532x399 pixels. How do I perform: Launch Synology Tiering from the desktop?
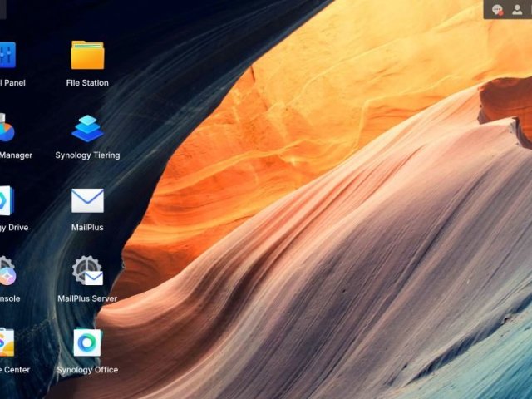click(87, 129)
